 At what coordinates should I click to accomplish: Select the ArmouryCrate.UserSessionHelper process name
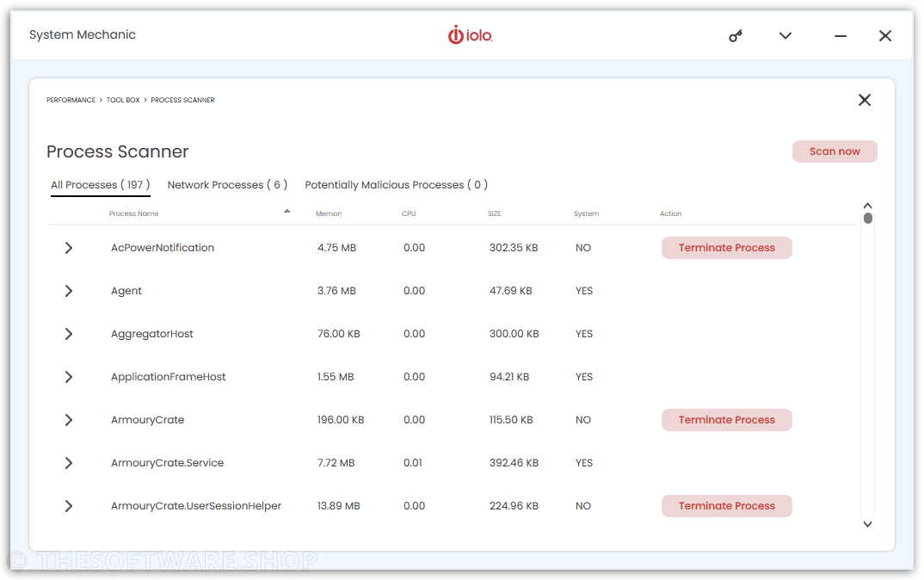tap(196, 506)
